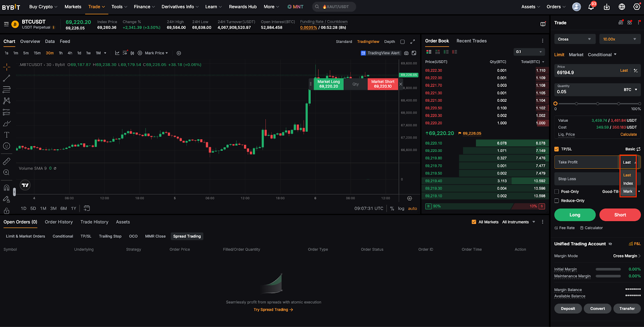
Task: Open the date range calendar icon
Action: [87, 208]
